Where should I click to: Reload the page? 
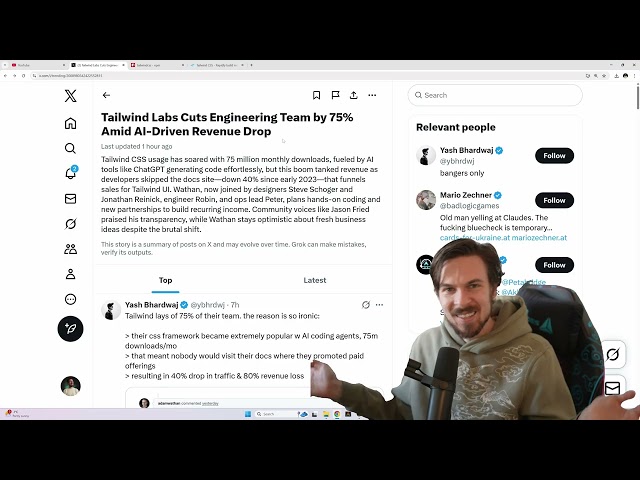point(23,76)
